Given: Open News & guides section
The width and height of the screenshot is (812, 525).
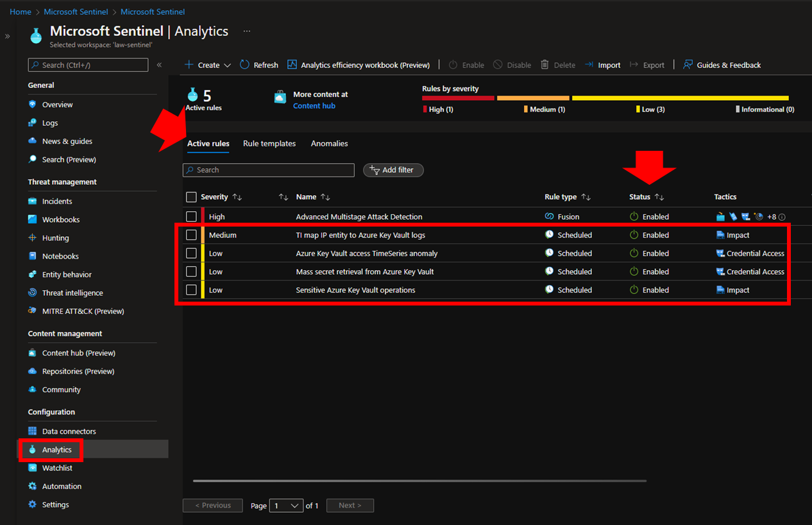Looking at the screenshot, I should click(x=67, y=141).
